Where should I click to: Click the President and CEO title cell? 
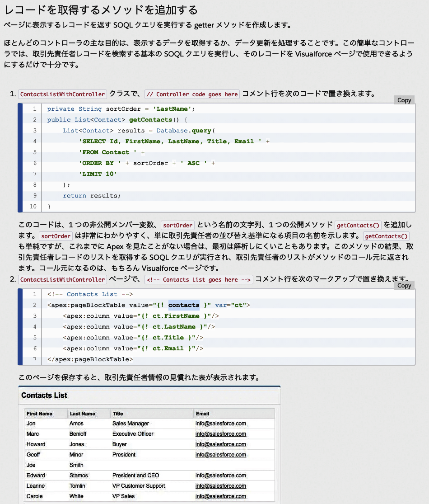(x=135, y=476)
